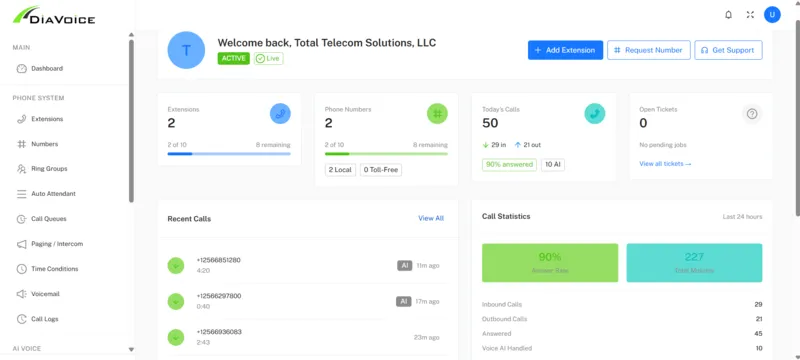The width and height of the screenshot is (800, 360).
Task: Click inbound call icon for +12566297800
Action: pos(176,301)
